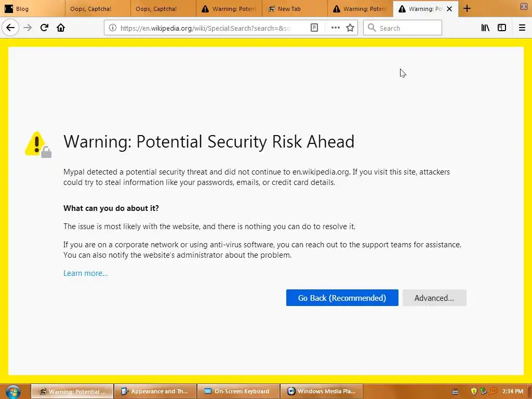The image size is (532, 399).
Task: Click the forward navigation arrow
Action: click(x=28, y=28)
